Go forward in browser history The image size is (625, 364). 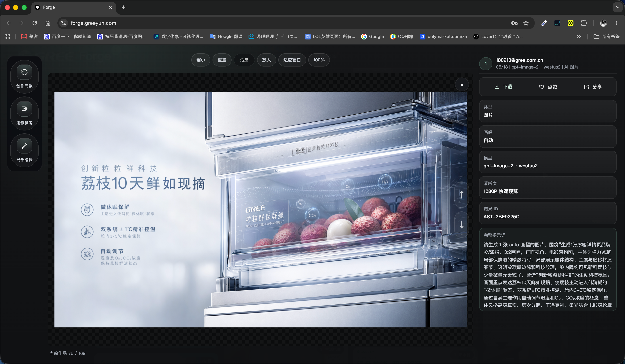(22, 23)
